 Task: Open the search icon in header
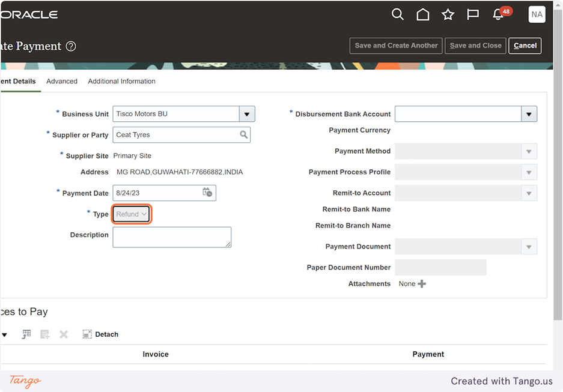tap(398, 14)
